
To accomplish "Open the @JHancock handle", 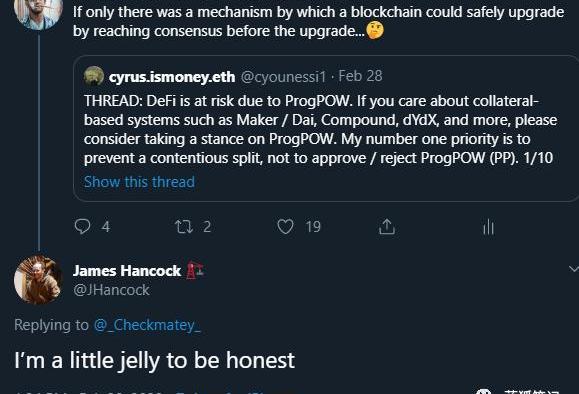I will click(111, 290).
